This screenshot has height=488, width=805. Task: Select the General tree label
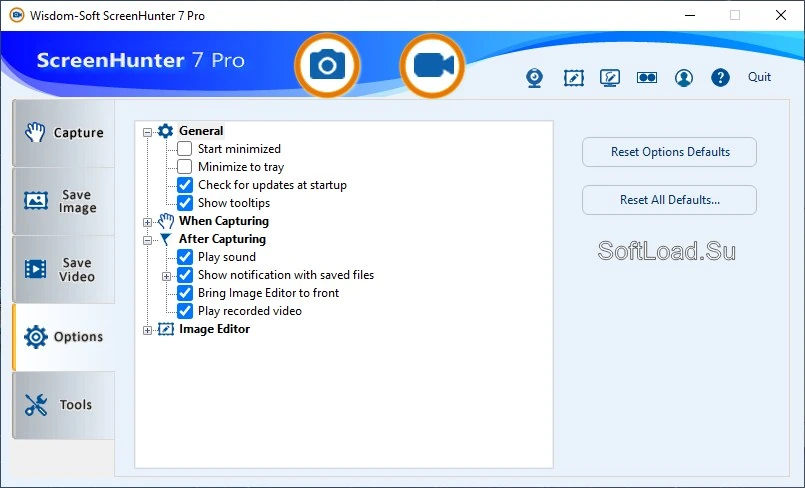tap(201, 131)
